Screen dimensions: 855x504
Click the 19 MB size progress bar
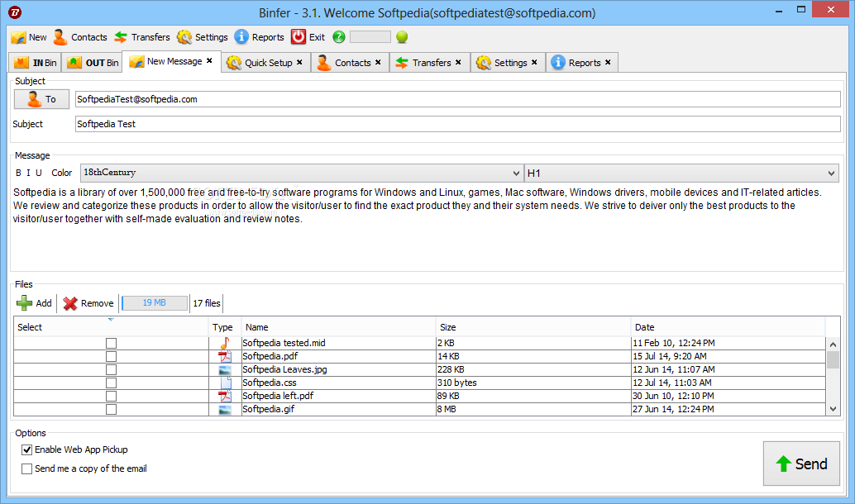[x=155, y=303]
